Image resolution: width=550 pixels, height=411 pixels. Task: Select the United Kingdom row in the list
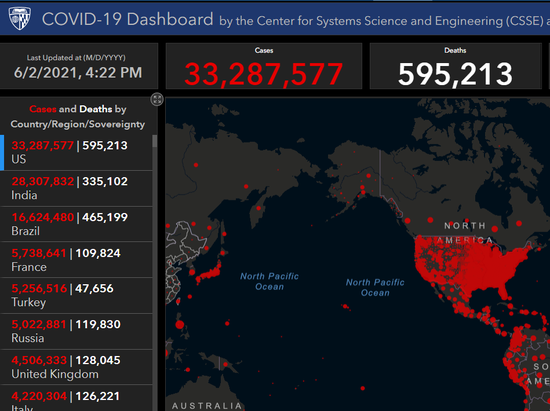coord(76,367)
